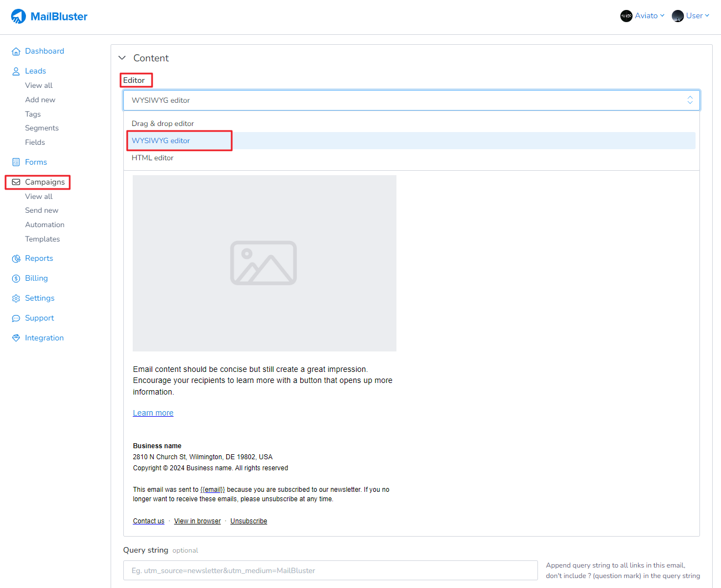The image size is (721, 588).
Task: Click the Query string input field
Action: [x=330, y=570]
